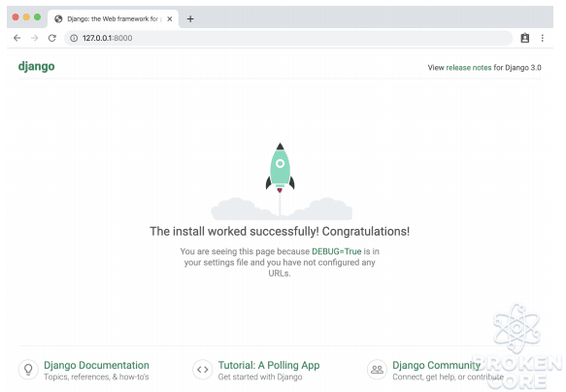Viewport: 566px width, 392px height.
Task: Click 'Topics, references, & how-to's' text
Action: pos(96,376)
